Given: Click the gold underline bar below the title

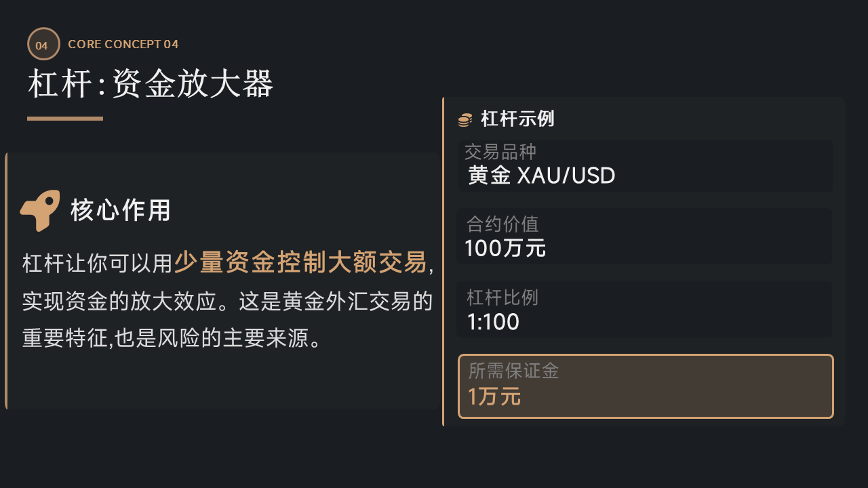Looking at the screenshot, I should click(65, 119).
